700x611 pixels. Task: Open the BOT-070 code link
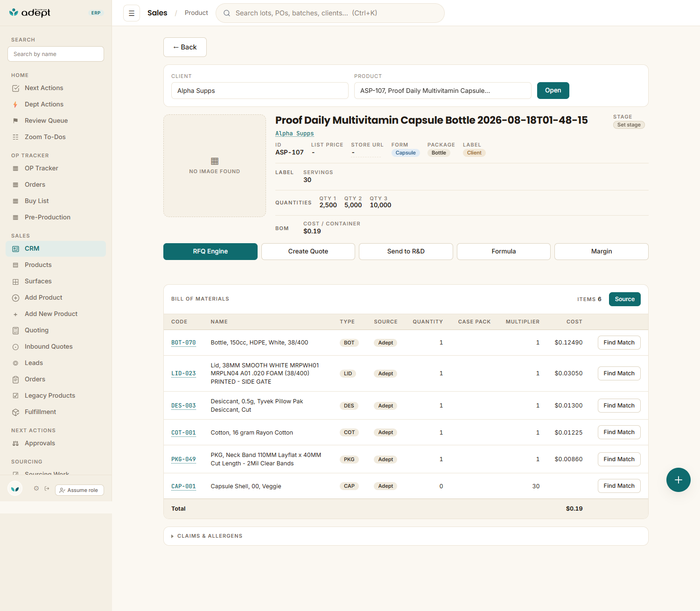pos(183,343)
